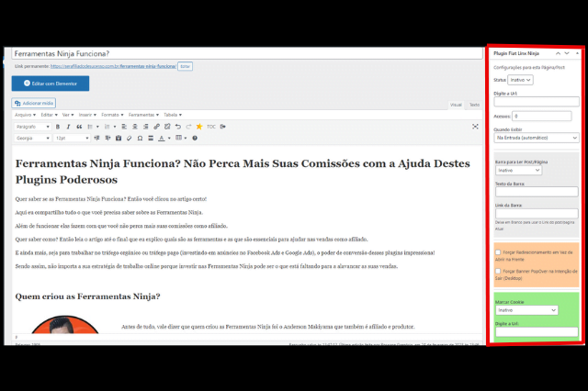The width and height of the screenshot is (588, 391).
Task: Switch to the Visual editor tab
Action: 456,105
